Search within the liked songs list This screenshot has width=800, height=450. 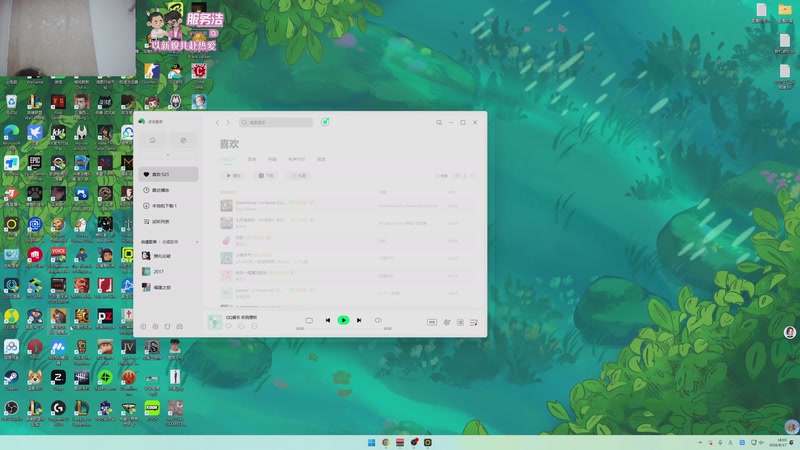[x=442, y=176]
